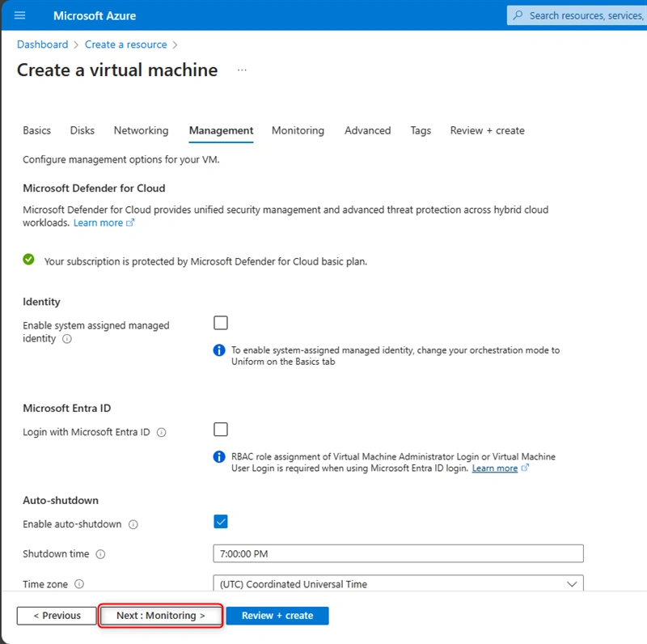Click the Search resources, services box
Screen dimensions: 647x644
tap(577, 15)
